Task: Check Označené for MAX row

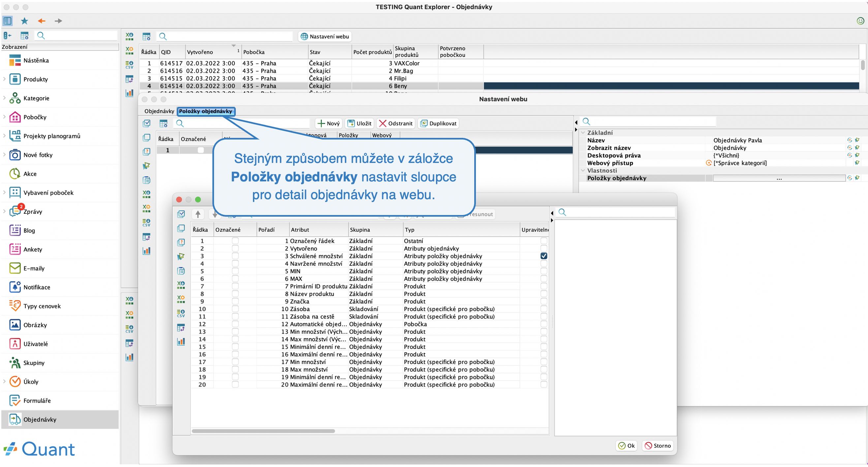Action: [235, 279]
